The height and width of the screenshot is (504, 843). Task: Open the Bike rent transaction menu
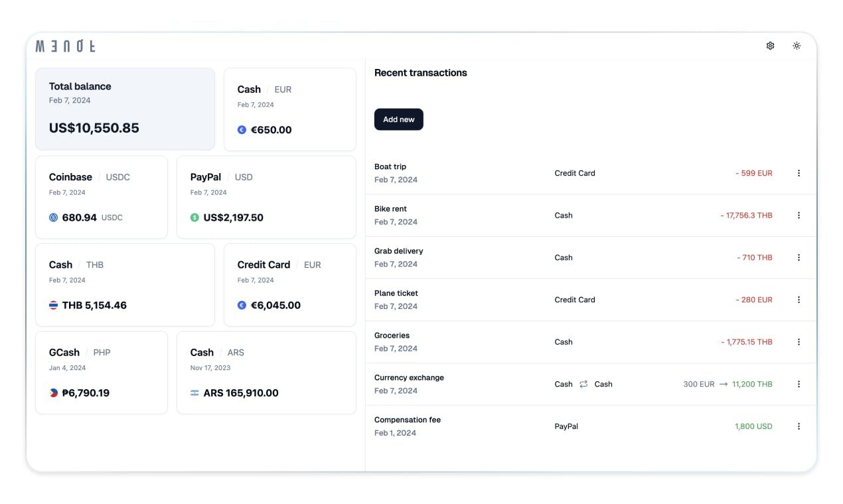[x=799, y=215]
